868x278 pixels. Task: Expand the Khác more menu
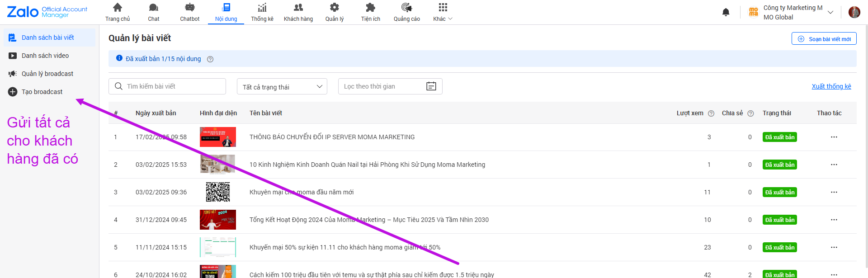click(443, 12)
